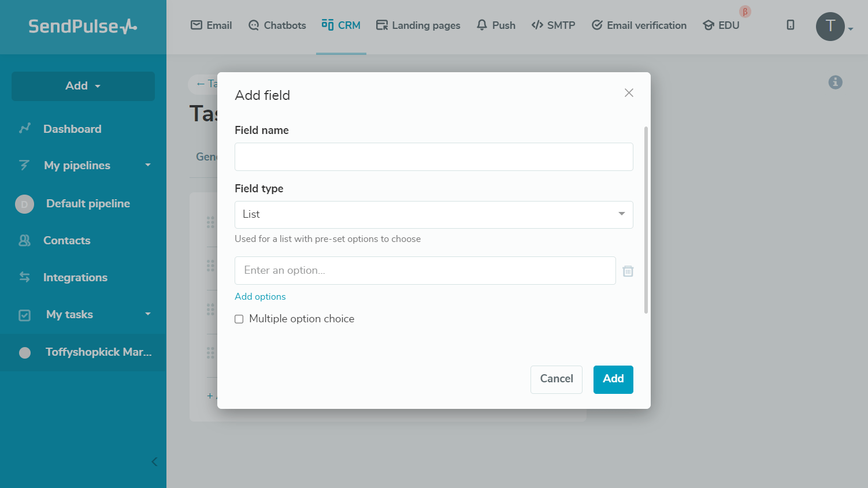The image size is (868, 488).
Task: Click the Field name input box
Action: point(433,157)
